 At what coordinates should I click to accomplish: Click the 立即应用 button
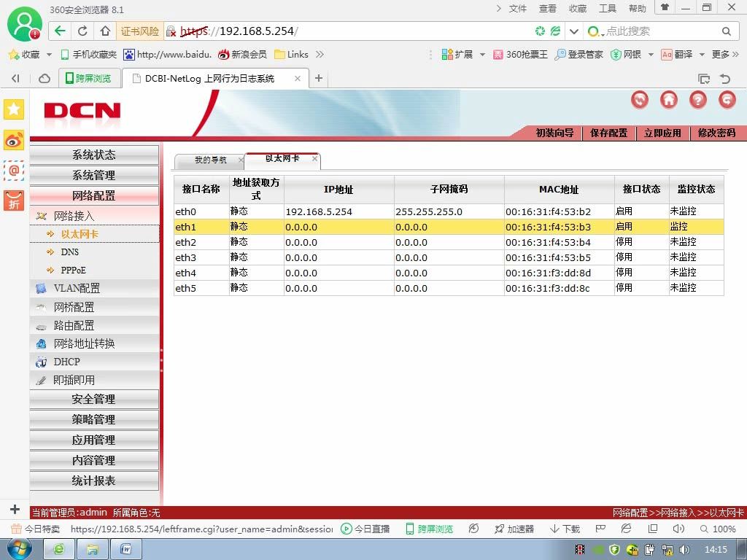(662, 133)
